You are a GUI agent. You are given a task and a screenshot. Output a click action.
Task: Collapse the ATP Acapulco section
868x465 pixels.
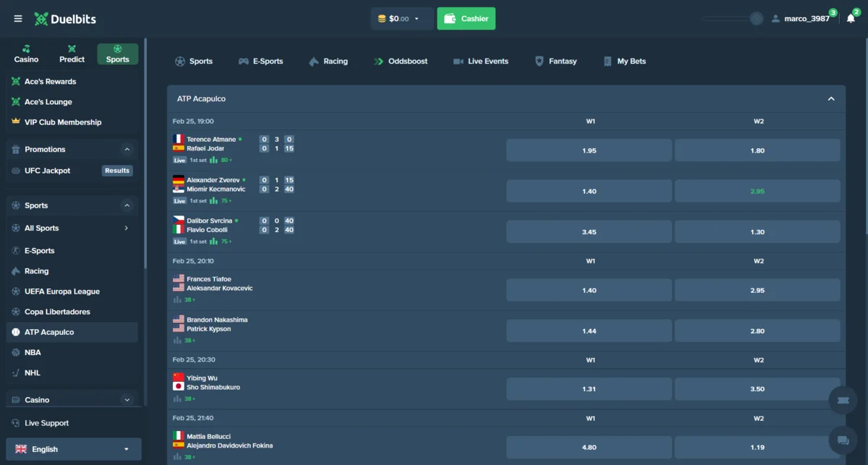pos(831,99)
